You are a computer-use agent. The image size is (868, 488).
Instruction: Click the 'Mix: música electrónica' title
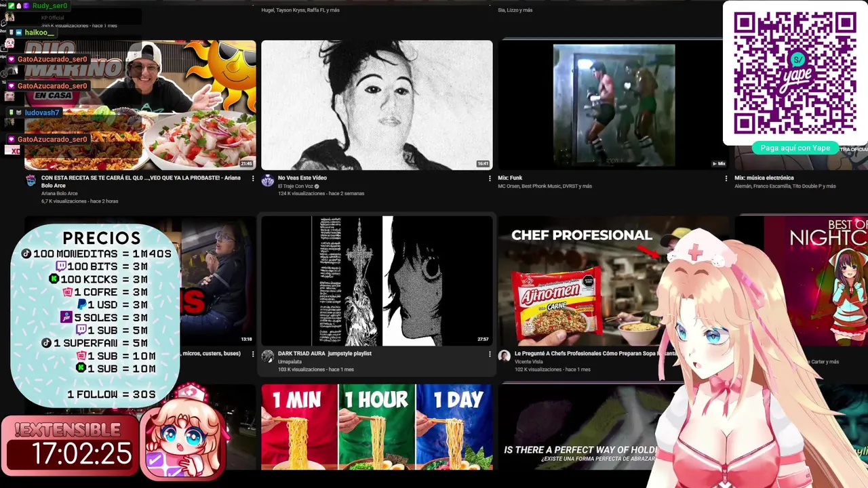click(x=763, y=178)
